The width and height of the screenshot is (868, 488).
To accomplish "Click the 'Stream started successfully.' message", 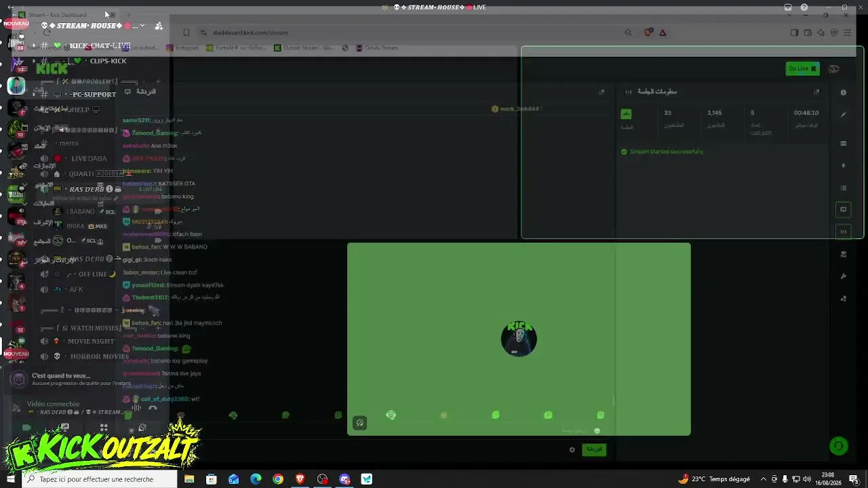I will [667, 152].
